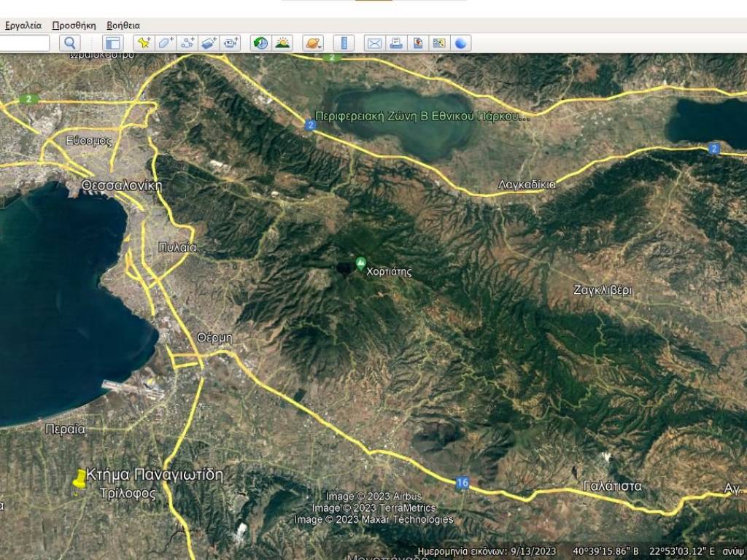747x560 pixels.
Task: Open the planet switcher dropdown
Action: click(312, 43)
